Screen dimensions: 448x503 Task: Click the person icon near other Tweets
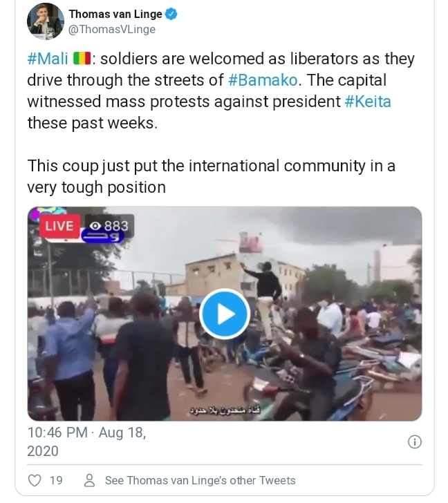pyautogui.click(x=89, y=480)
